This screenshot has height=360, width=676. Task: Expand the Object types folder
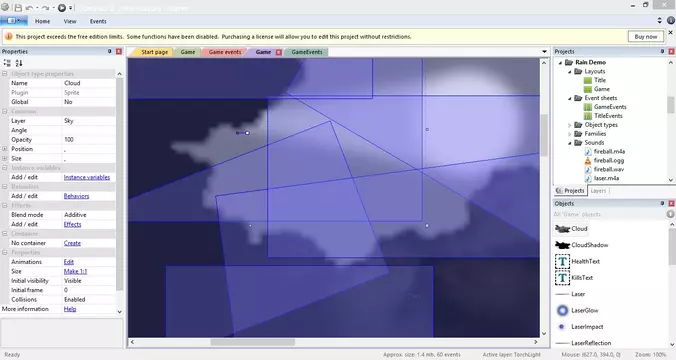click(x=570, y=125)
